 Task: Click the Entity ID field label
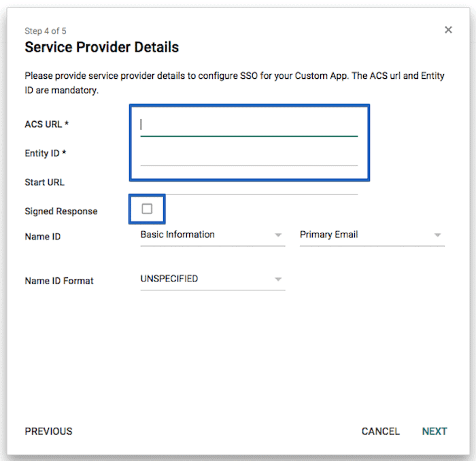[x=46, y=153]
